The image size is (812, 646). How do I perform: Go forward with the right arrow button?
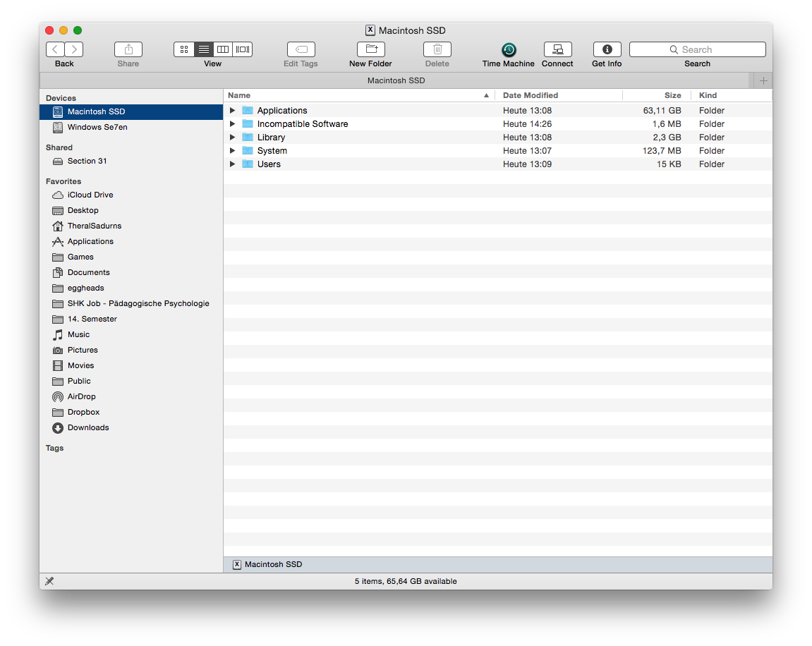click(74, 49)
